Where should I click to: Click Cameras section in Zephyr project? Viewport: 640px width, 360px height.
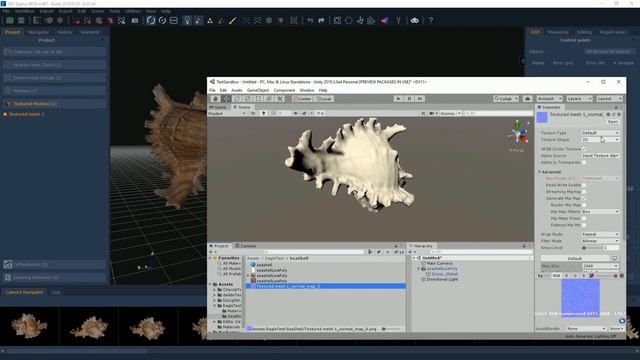(54, 52)
